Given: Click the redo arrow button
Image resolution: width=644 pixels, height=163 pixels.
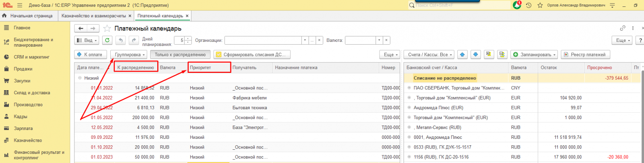Looking at the screenshot, I should 134,40.
